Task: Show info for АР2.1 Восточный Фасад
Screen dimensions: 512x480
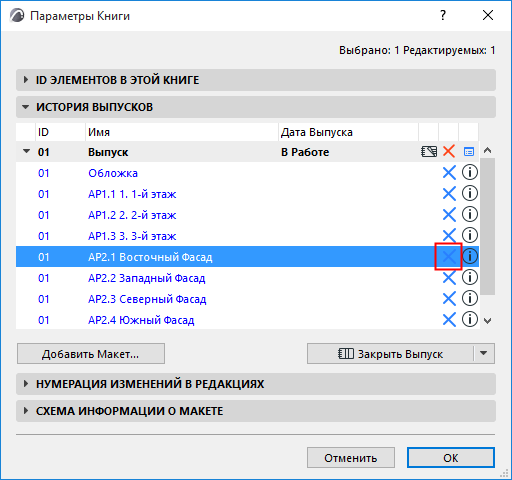Action: [x=470, y=256]
